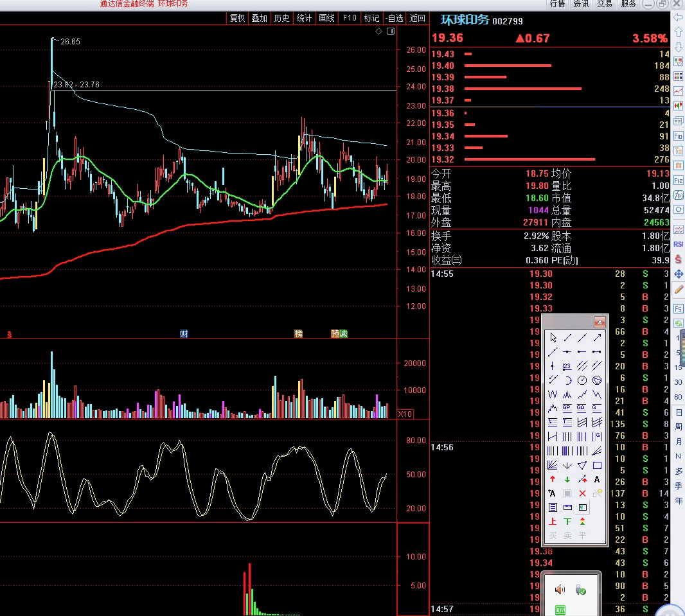Click the red S marker on chart
This screenshot has width=685, height=616.
(9, 335)
